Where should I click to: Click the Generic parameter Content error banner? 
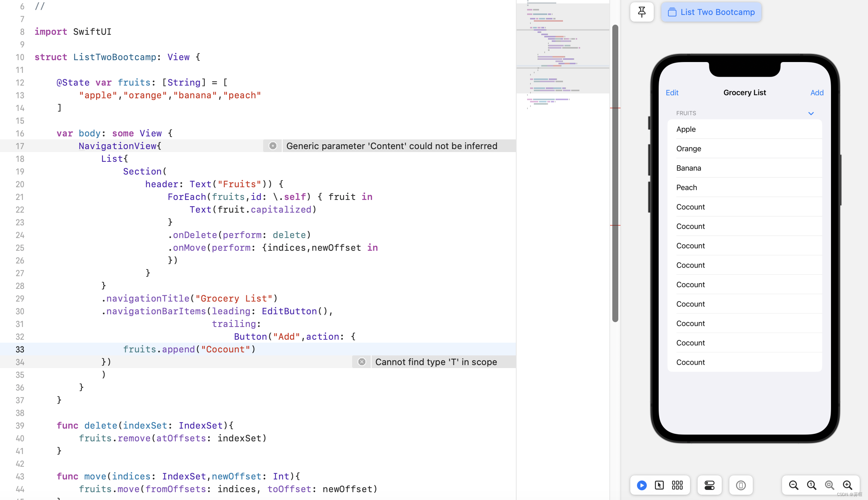[x=392, y=146]
